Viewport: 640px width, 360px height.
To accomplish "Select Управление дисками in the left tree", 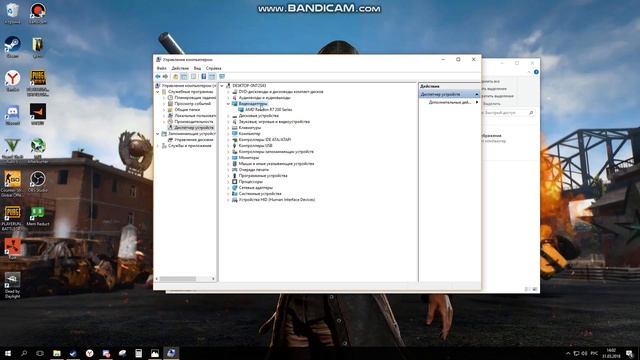I will [193, 140].
